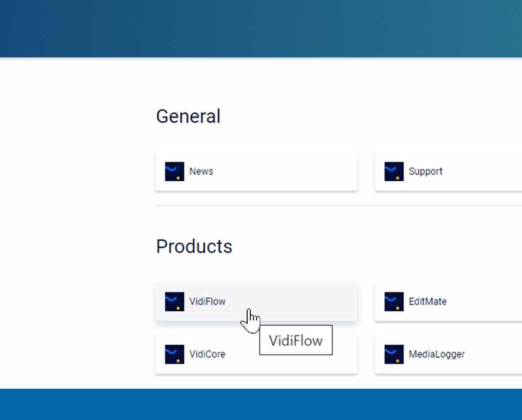
Task: Click the General section heading
Action: click(188, 116)
